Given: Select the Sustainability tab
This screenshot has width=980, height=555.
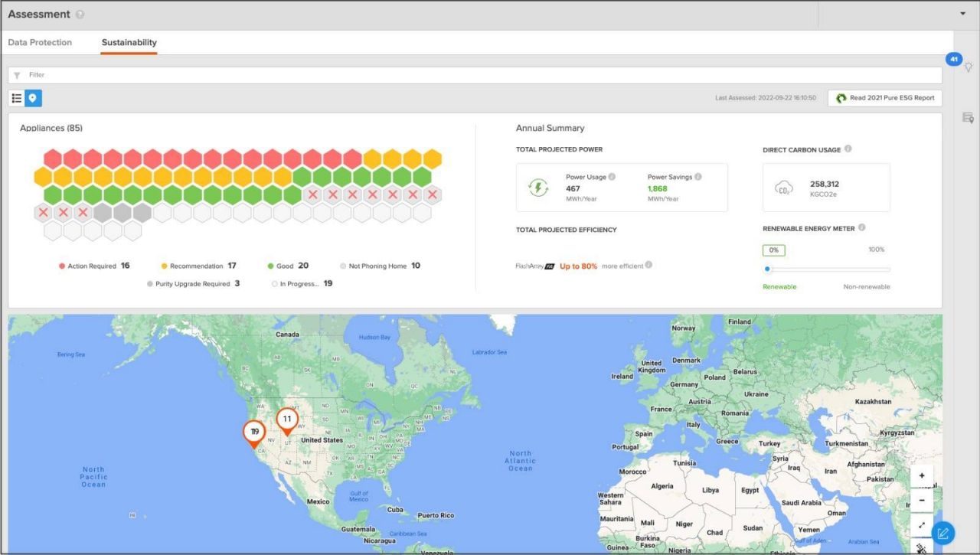Looking at the screenshot, I should 129,43.
